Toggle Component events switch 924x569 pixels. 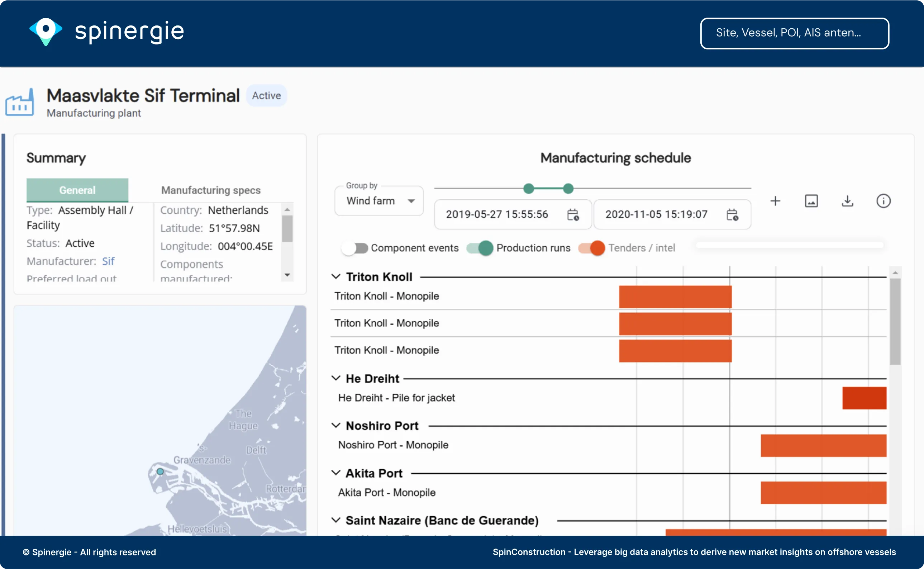[x=355, y=248]
